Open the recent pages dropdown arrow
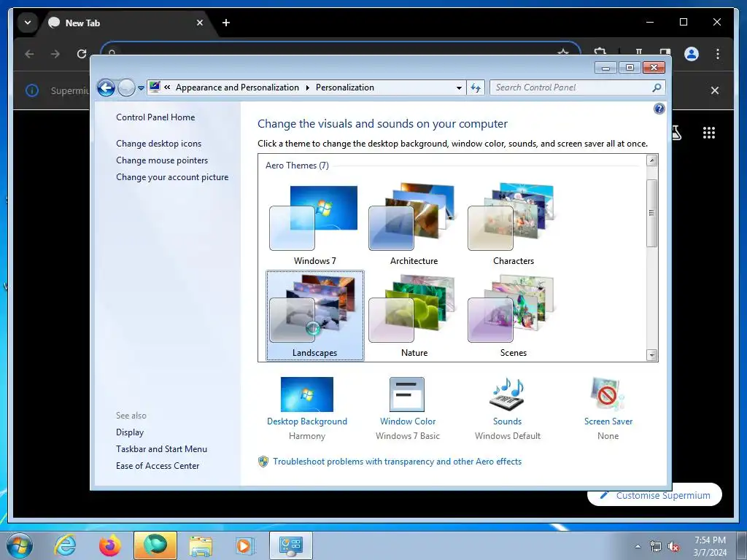The image size is (747, 560). click(141, 88)
